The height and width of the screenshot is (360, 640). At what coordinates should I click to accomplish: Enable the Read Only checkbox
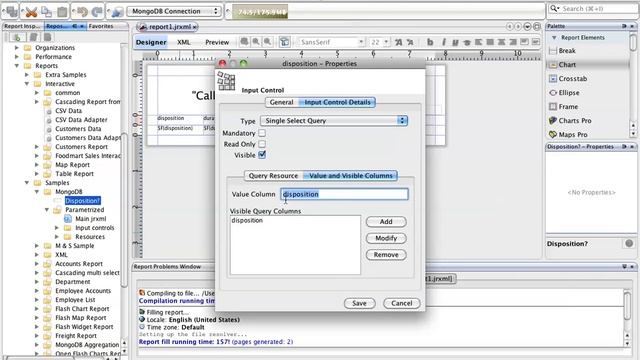click(x=262, y=144)
